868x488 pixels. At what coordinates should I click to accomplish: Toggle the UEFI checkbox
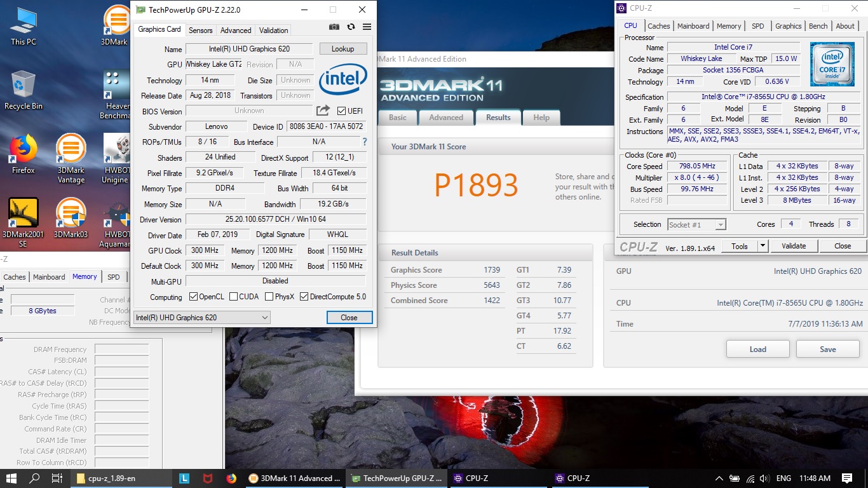point(341,111)
